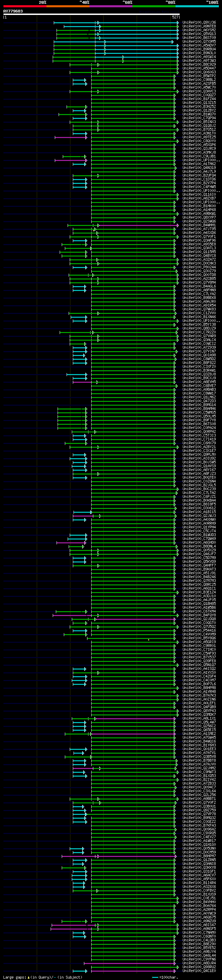Open hit UniRef100_C7LTA2
Image resolution: width=222 pixels, height=980 pixels.
[x=199, y=493]
